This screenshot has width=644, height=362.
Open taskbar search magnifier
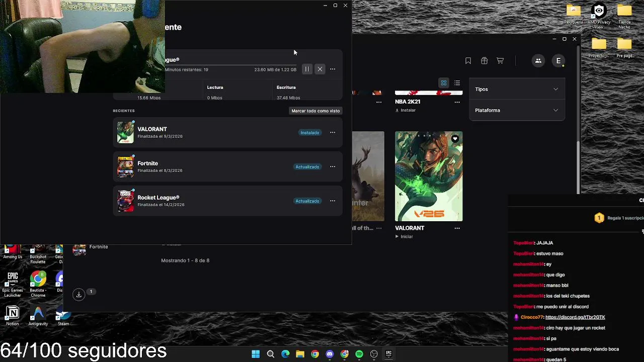pyautogui.click(x=271, y=354)
